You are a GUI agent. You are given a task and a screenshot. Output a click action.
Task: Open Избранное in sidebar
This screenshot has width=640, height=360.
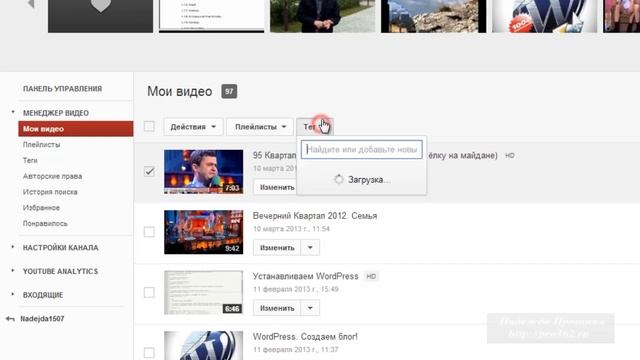[x=41, y=208]
